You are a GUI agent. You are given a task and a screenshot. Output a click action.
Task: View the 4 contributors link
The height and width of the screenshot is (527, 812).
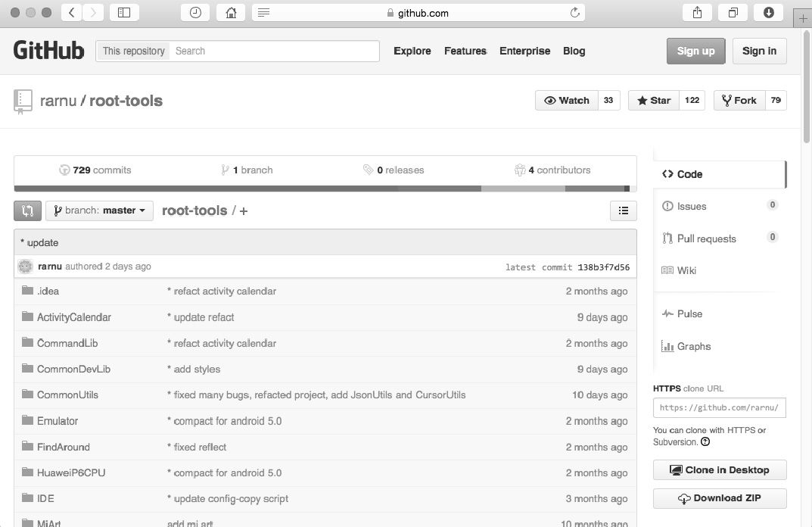[x=552, y=170]
